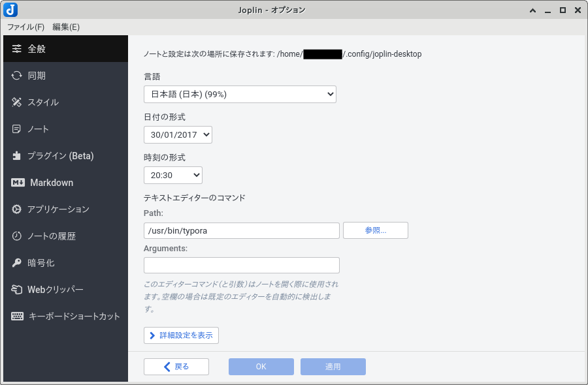This screenshot has width=588, height=385.
Task: Open the アプリケーション settings section
Action: pos(65,209)
